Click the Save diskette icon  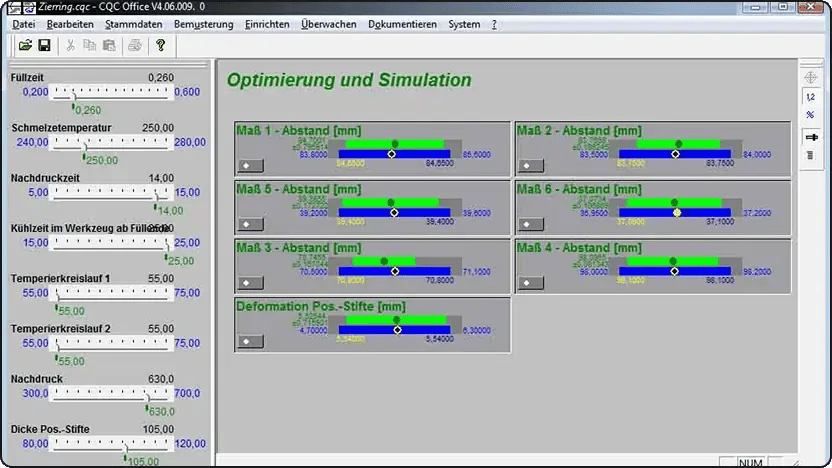[x=45, y=46]
